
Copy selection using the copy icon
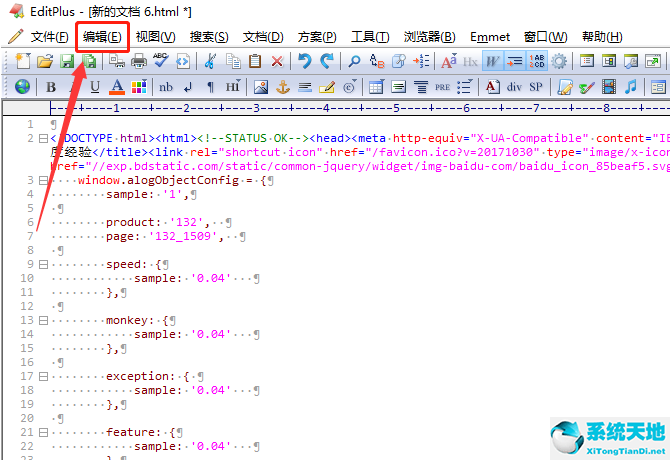tap(233, 62)
